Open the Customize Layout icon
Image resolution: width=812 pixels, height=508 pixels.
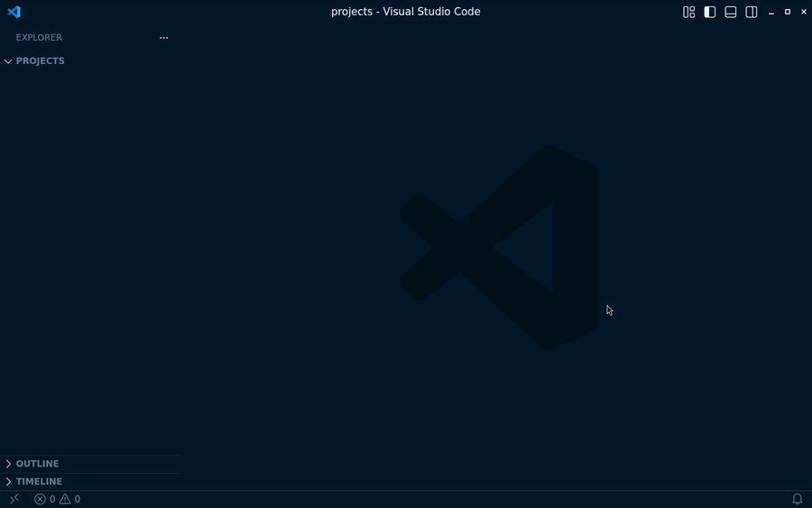point(688,12)
